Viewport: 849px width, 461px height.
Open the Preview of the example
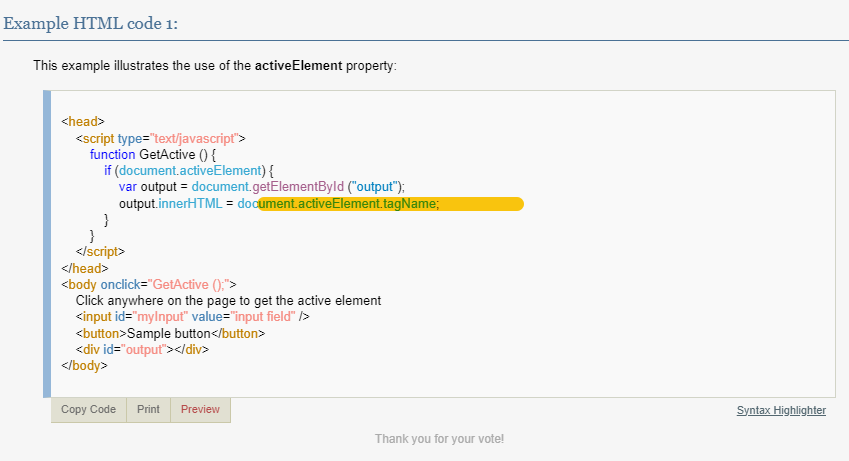[200, 410]
